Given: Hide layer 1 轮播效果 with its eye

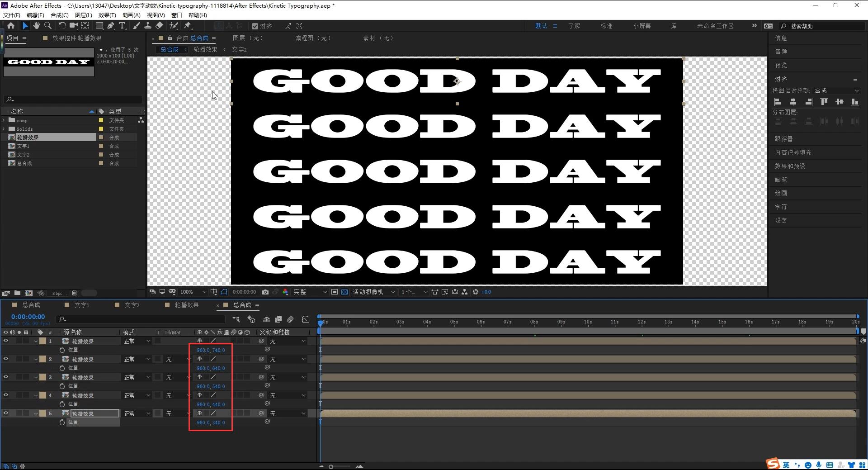Looking at the screenshot, I should [6, 341].
